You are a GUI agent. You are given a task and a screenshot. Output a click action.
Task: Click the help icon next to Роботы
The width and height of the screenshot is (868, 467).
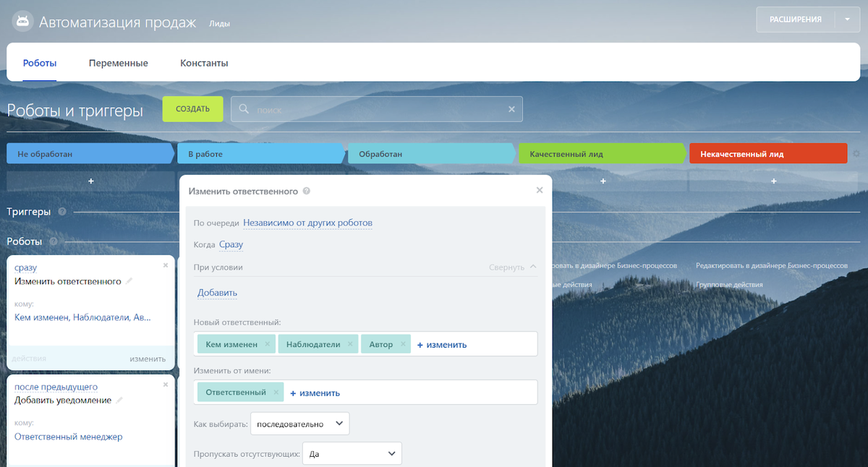(x=53, y=241)
